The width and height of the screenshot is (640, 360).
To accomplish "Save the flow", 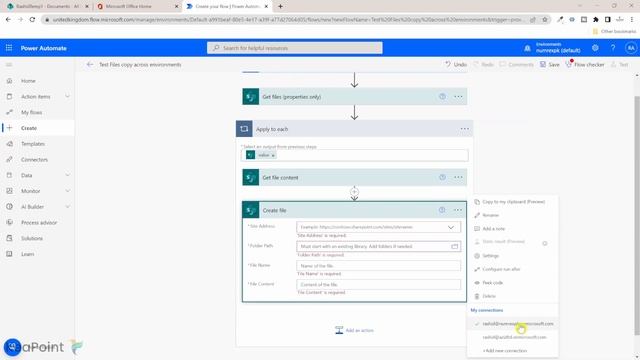I will tap(549, 64).
